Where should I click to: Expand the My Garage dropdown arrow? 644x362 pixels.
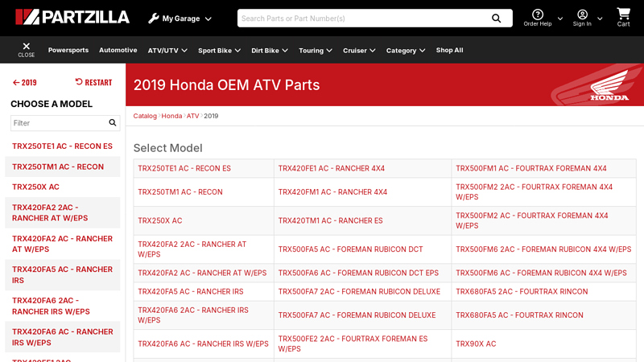coord(208,19)
